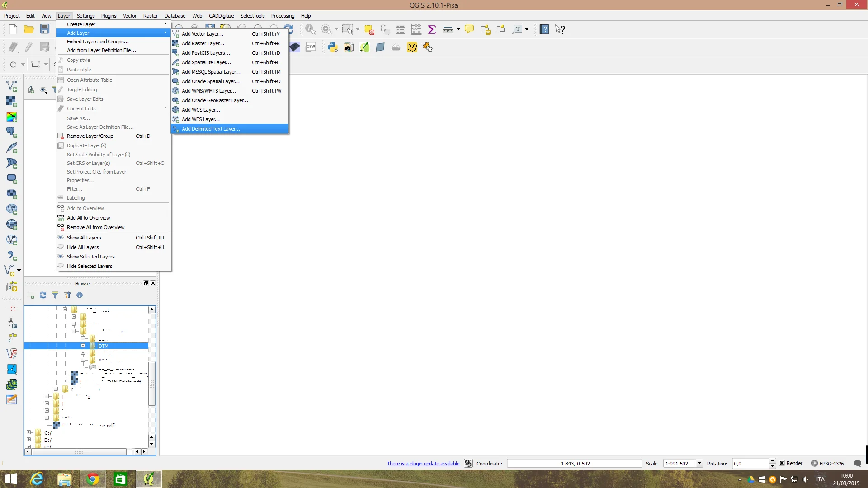Click Hide All Layers entry
Image resolution: width=868 pixels, height=488 pixels.
pos(83,247)
